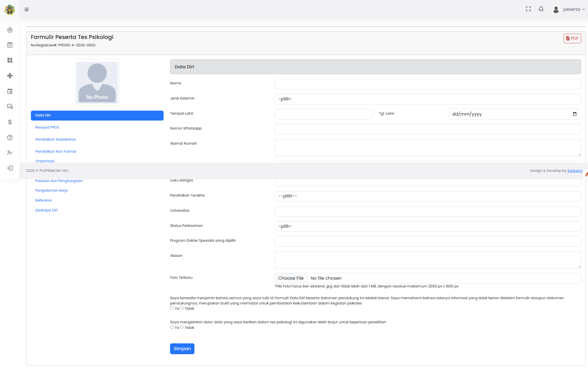This screenshot has width=588, height=382.
Task: Focus the Tempat Lahir input field
Action: 323,114
